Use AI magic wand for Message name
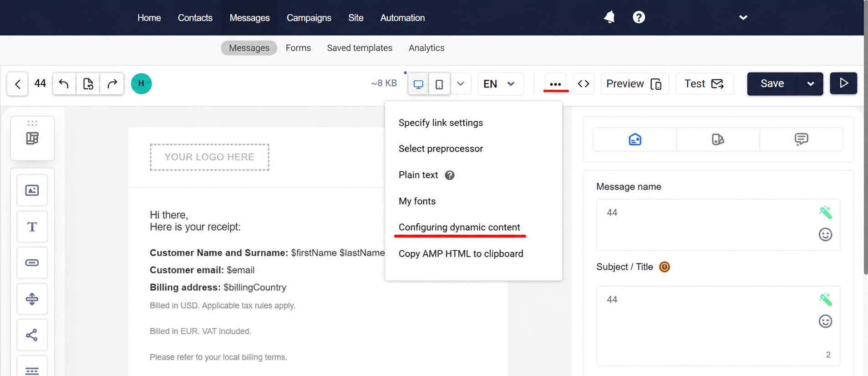 [x=825, y=212]
